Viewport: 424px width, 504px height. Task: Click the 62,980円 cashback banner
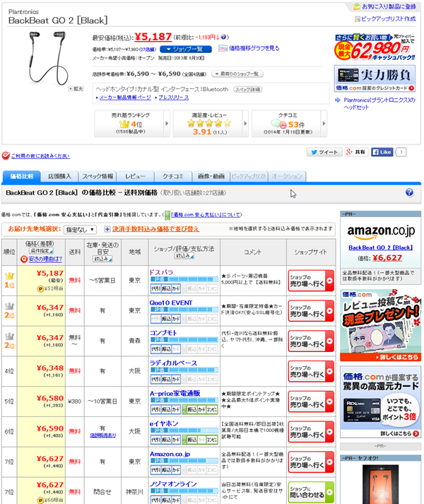click(375, 47)
